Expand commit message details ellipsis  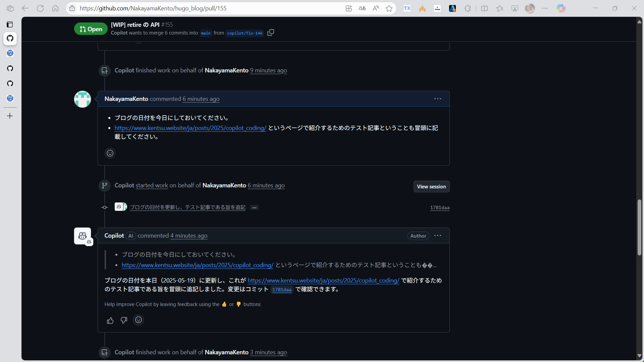(x=254, y=207)
